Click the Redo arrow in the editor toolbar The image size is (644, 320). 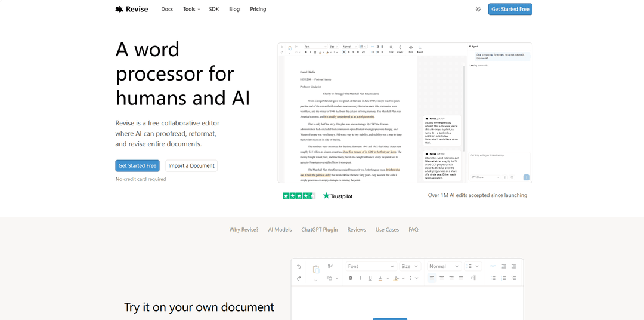pos(299,278)
